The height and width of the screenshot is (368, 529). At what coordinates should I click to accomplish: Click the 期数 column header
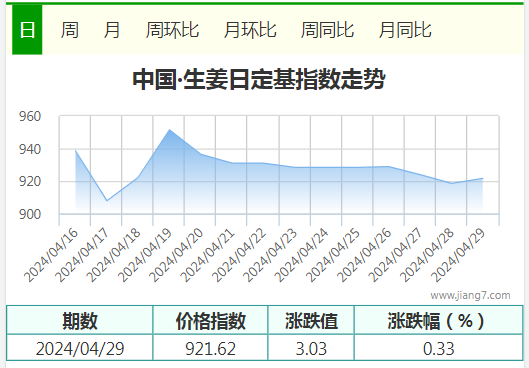tap(80, 320)
